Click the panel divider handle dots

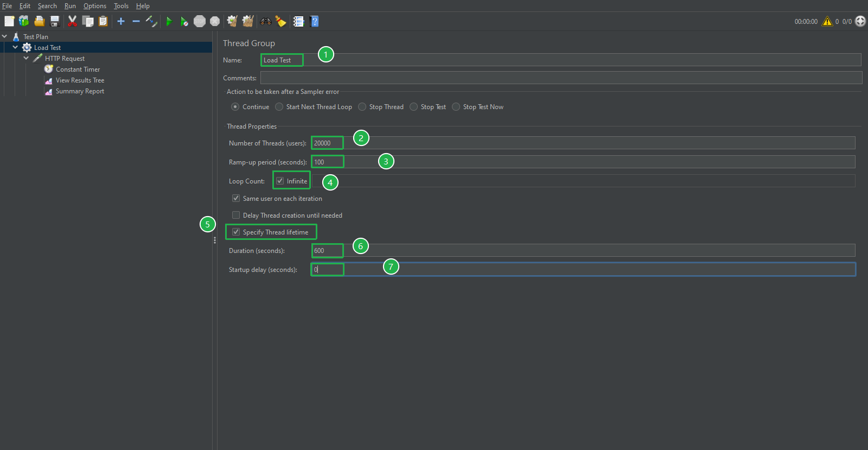click(x=215, y=240)
